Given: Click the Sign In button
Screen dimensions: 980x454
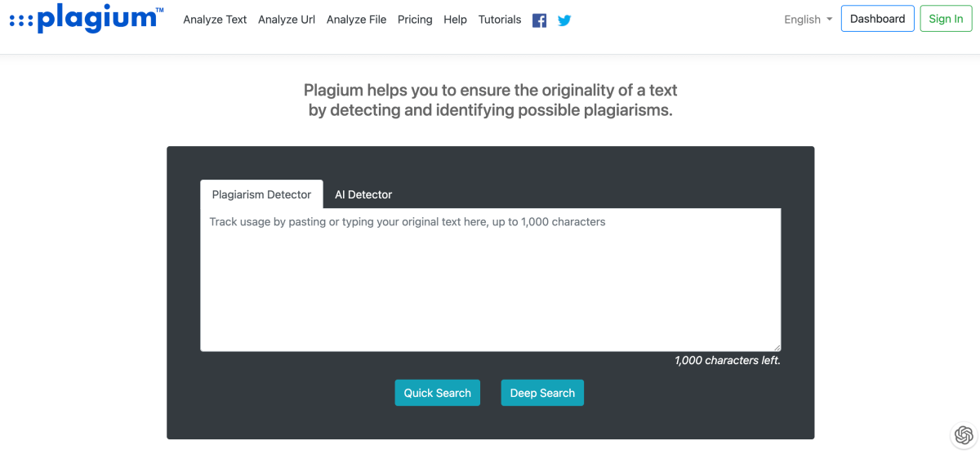Looking at the screenshot, I should coord(946,19).
